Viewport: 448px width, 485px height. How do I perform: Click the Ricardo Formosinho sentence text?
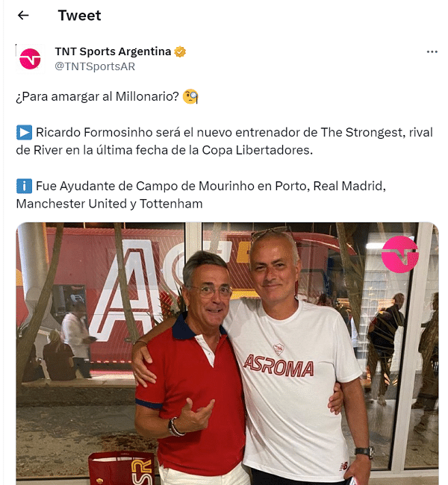point(225,141)
